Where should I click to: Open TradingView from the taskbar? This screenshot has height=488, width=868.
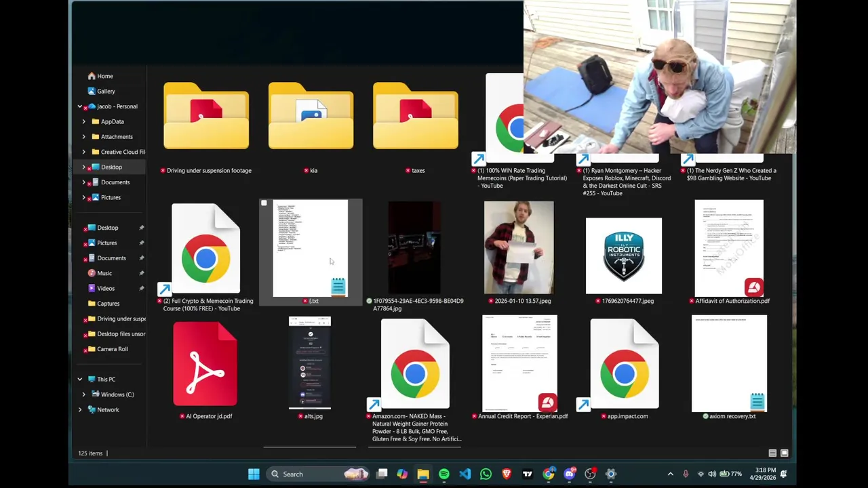[527, 474]
